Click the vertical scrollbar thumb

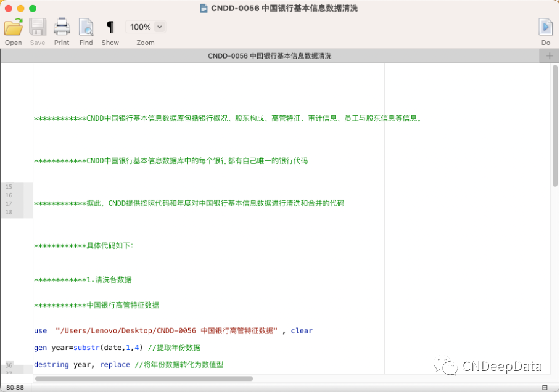click(554, 126)
